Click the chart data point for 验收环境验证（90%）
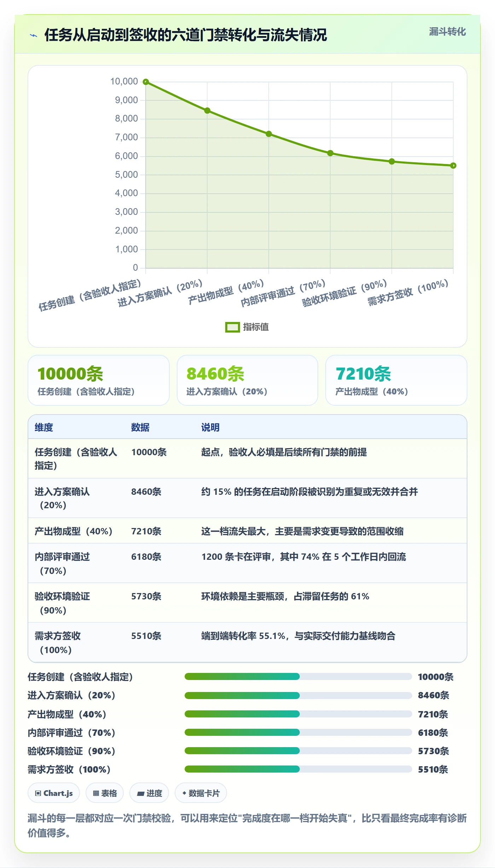Image resolution: width=495 pixels, height=868 pixels. point(392,162)
